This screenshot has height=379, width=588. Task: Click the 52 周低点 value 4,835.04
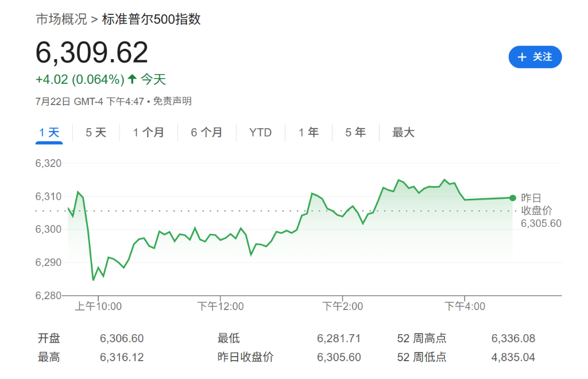point(513,357)
